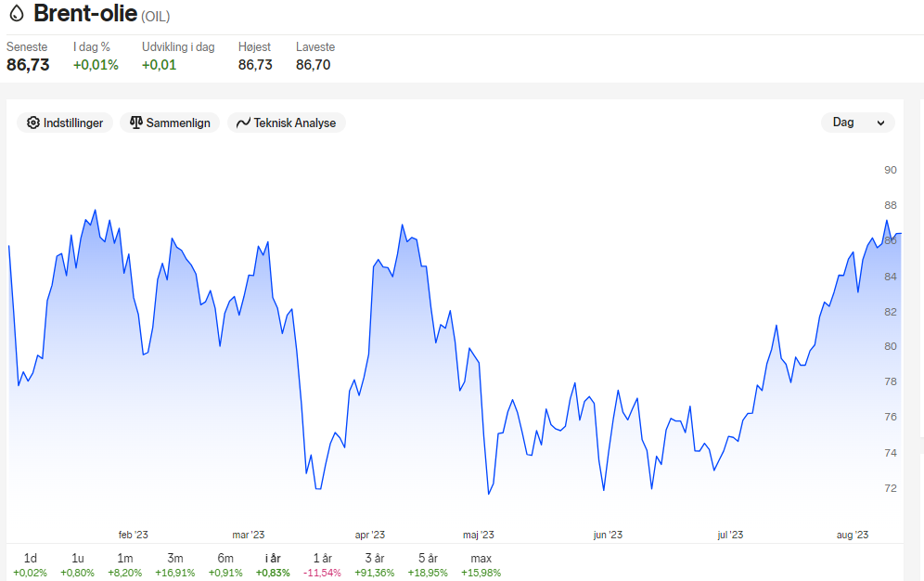
Task: Select the 1u time range
Action: point(77,564)
